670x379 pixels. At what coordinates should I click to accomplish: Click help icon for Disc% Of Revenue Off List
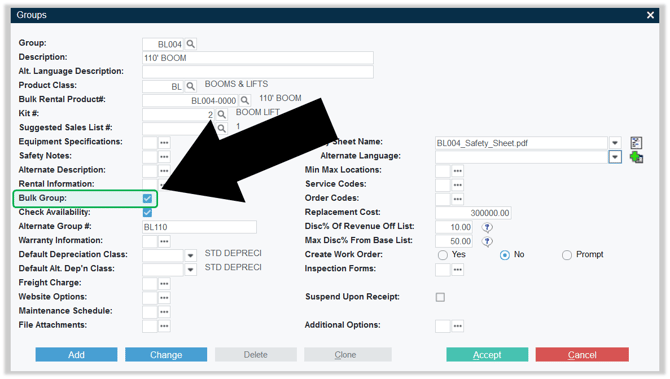point(487,227)
